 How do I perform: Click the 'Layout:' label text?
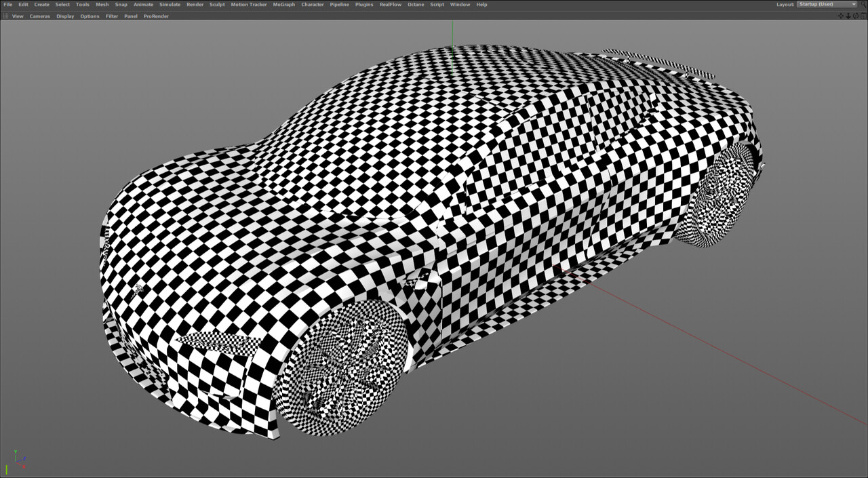pyautogui.click(x=785, y=4)
